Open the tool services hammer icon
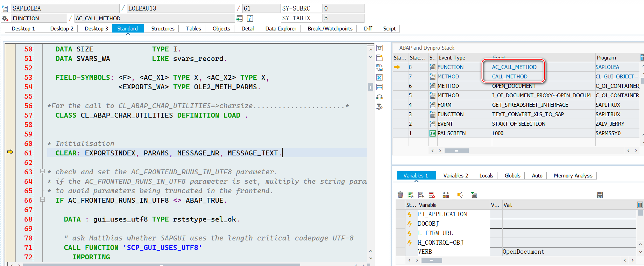This screenshot has height=266, width=644. [x=379, y=107]
